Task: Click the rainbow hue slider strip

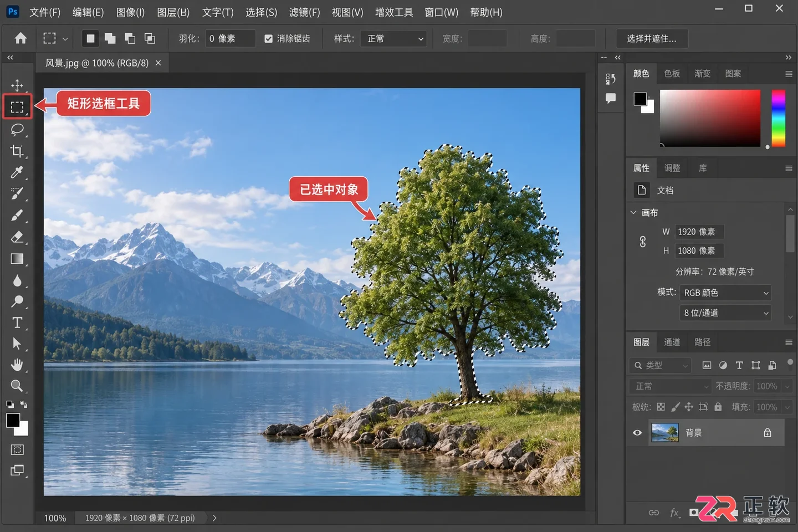Action: [x=778, y=118]
